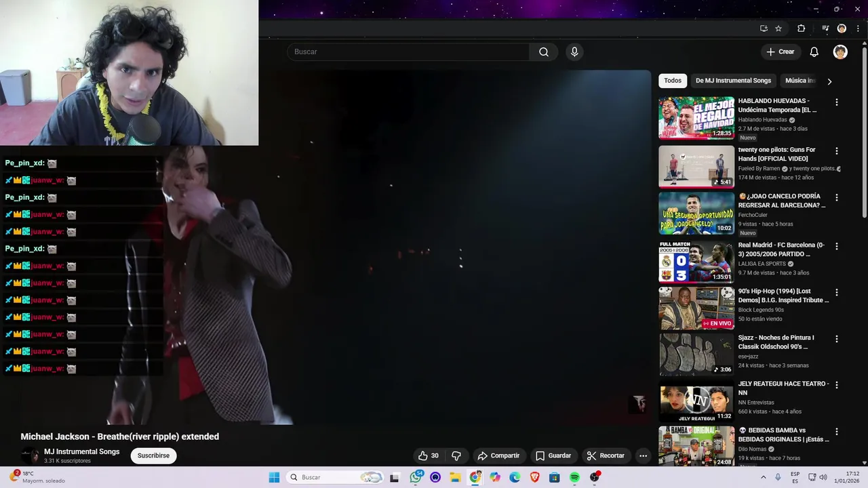Open MJ Instrumental Songs channel avatar

point(30,455)
